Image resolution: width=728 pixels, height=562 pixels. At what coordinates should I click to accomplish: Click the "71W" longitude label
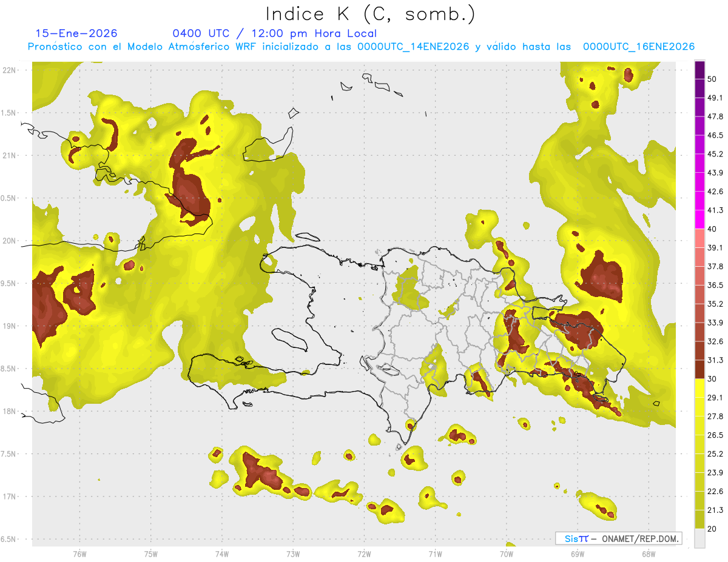(435, 554)
